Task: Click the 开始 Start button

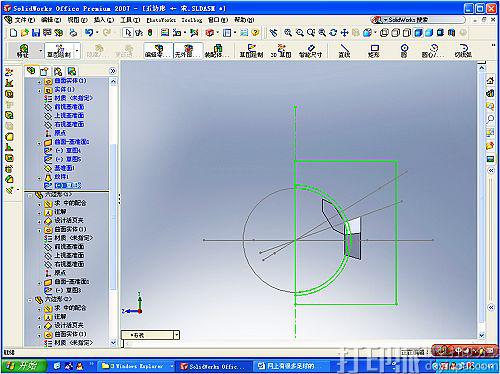Action: pyautogui.click(x=23, y=366)
